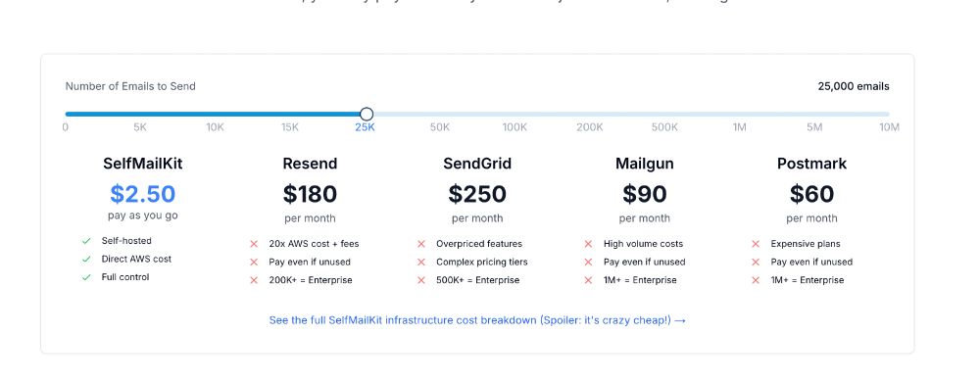Click the green check beside Full control
This screenshot has height=383, width=980.
tap(86, 277)
